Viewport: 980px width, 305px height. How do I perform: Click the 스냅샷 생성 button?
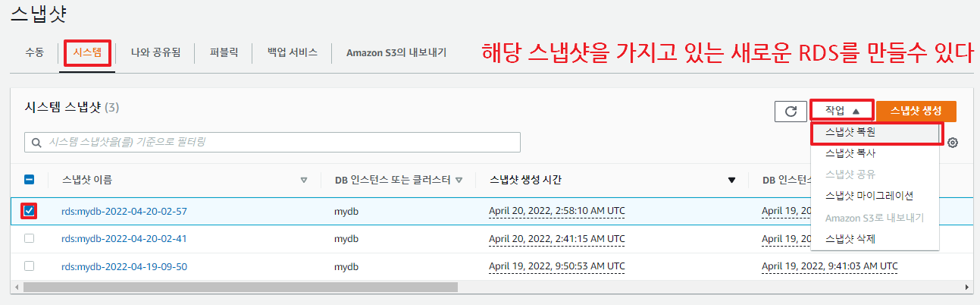[916, 111]
